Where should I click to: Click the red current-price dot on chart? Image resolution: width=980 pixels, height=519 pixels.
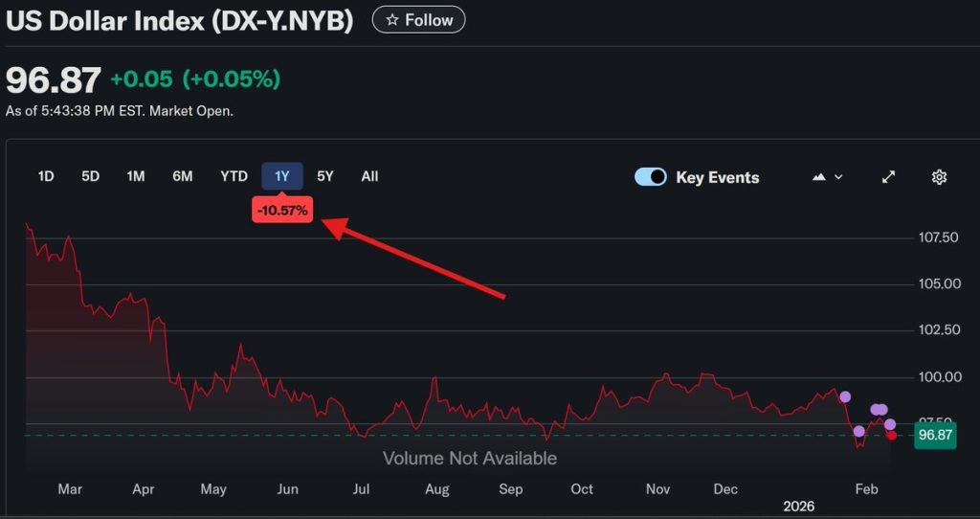(x=892, y=435)
